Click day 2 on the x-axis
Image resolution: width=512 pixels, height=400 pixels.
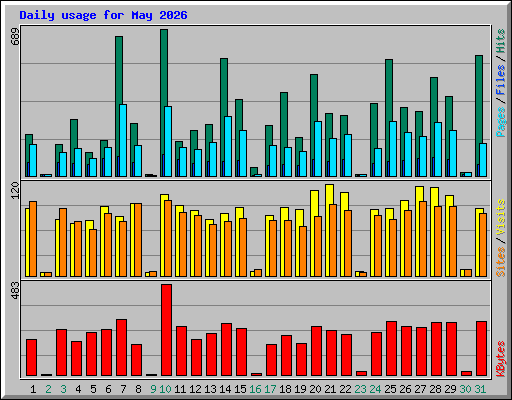coord(49,389)
